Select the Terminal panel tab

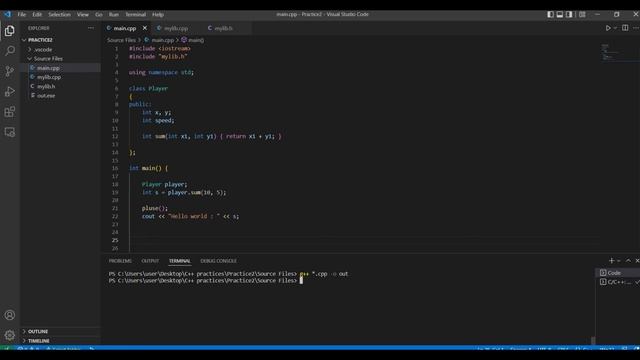point(180,261)
